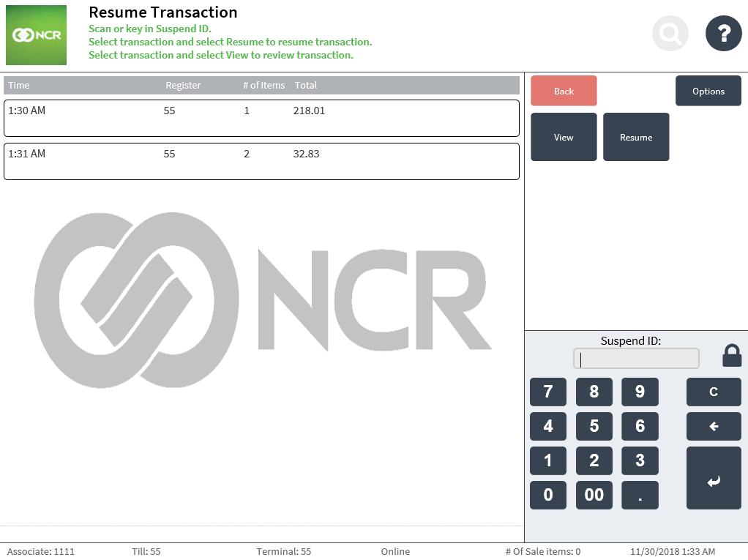748x560 pixels.
Task: Tap keypad digit 9
Action: point(640,392)
